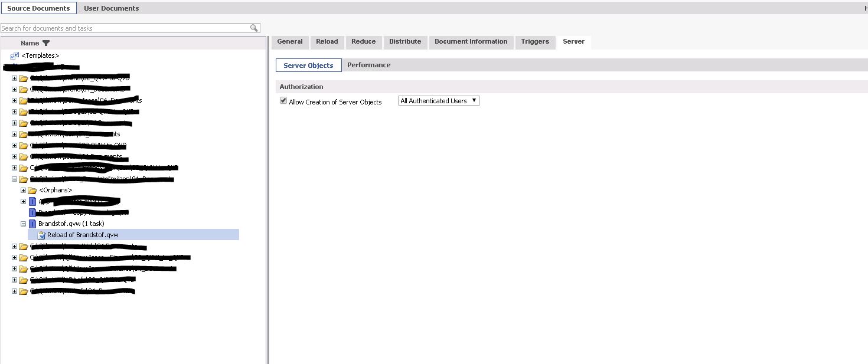Collapse the folder containing Orphans
The width and height of the screenshot is (868, 364).
pyautogui.click(x=15, y=179)
